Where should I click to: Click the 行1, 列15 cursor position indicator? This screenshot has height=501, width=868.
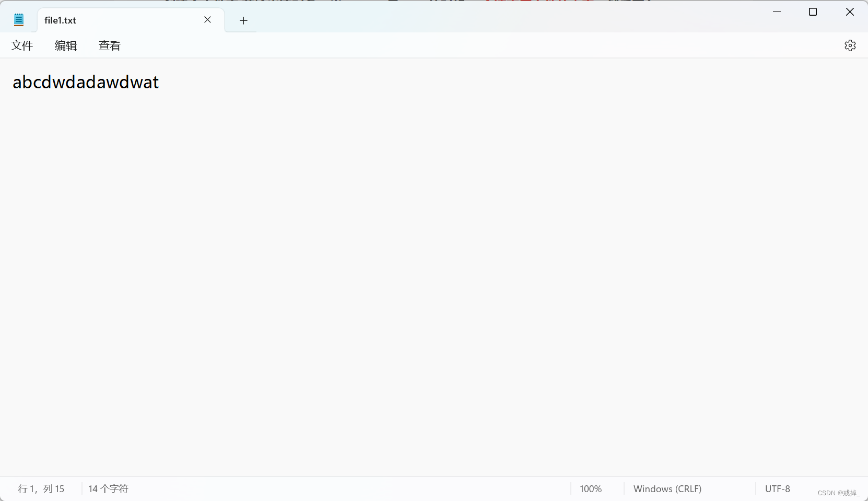click(x=41, y=488)
